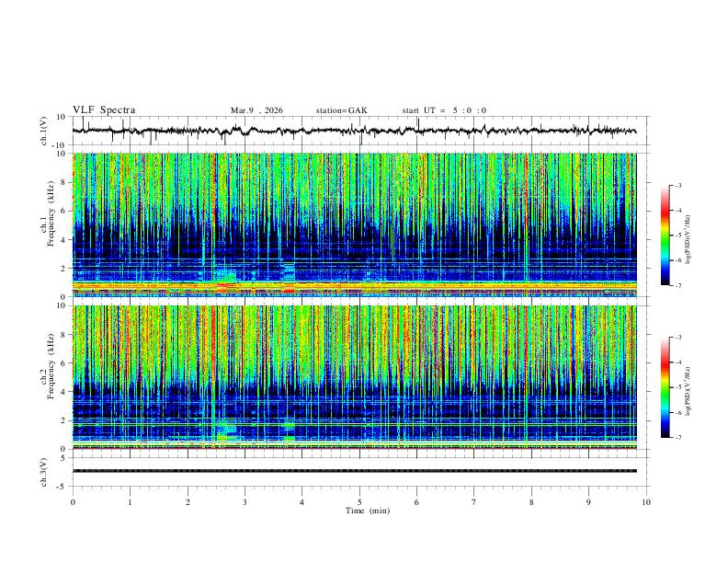The height and width of the screenshot is (563, 728).
Task: Click 'log(PSD)' label beside ch.1 color bar
Action: point(688,240)
